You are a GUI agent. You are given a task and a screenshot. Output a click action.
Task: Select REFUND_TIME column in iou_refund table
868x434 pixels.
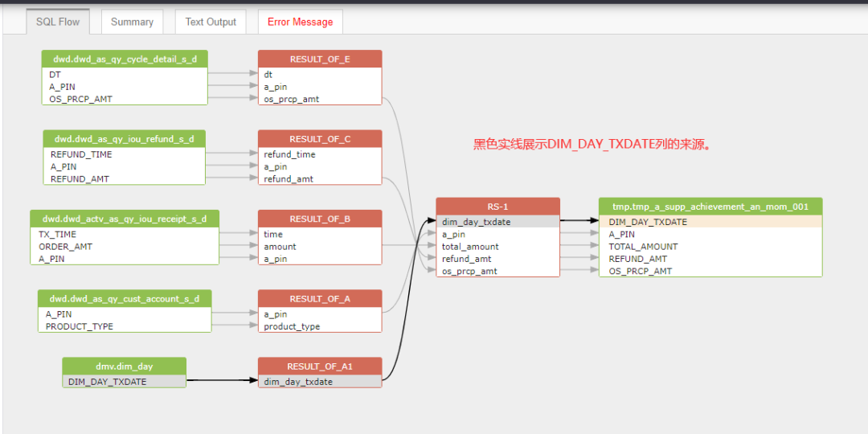coord(125,154)
